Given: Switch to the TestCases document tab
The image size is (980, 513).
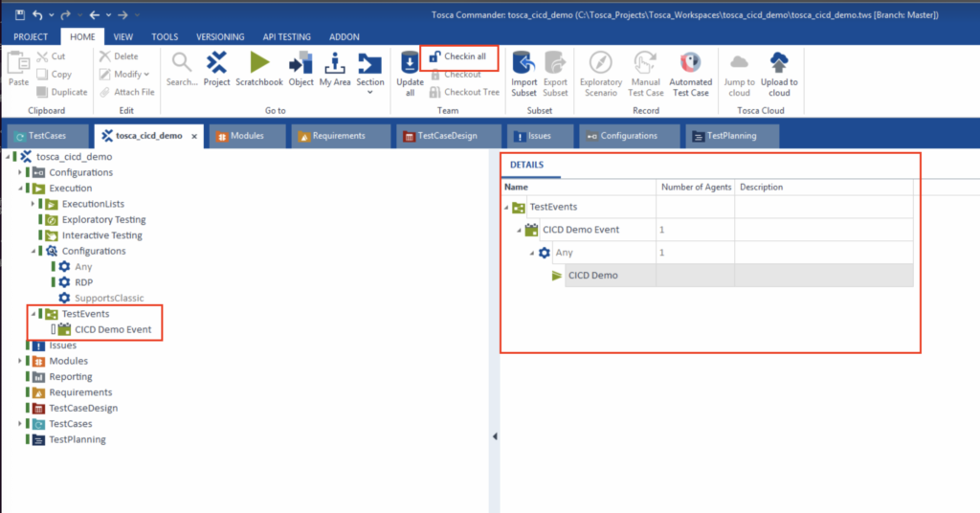Looking at the screenshot, I should pos(48,136).
